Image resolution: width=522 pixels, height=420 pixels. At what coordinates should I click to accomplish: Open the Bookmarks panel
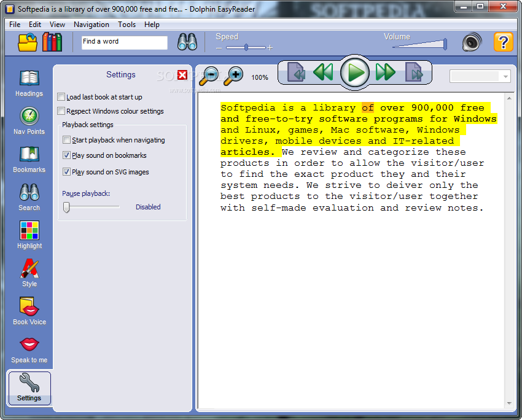pos(29,160)
